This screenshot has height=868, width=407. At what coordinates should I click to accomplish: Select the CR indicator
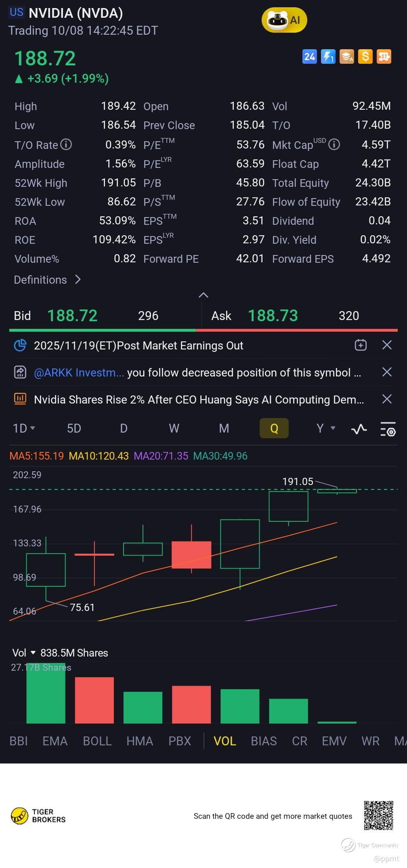[300, 741]
